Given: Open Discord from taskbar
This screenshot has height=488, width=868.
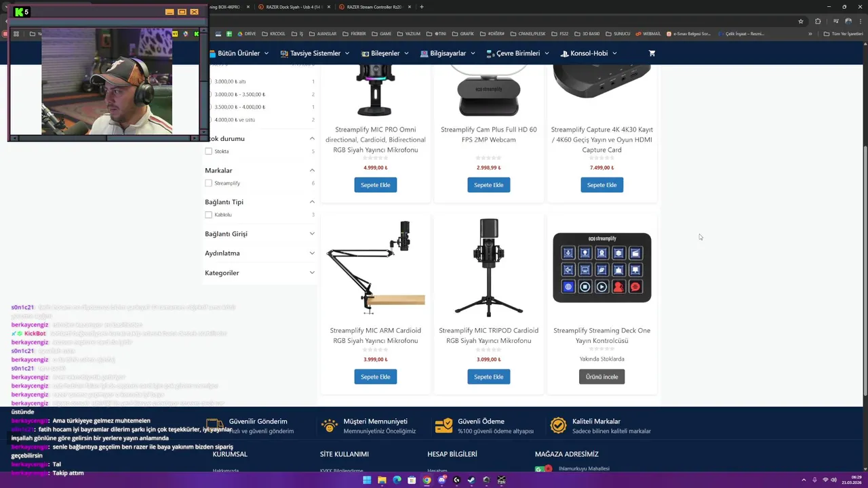Looking at the screenshot, I should click(x=441, y=480).
